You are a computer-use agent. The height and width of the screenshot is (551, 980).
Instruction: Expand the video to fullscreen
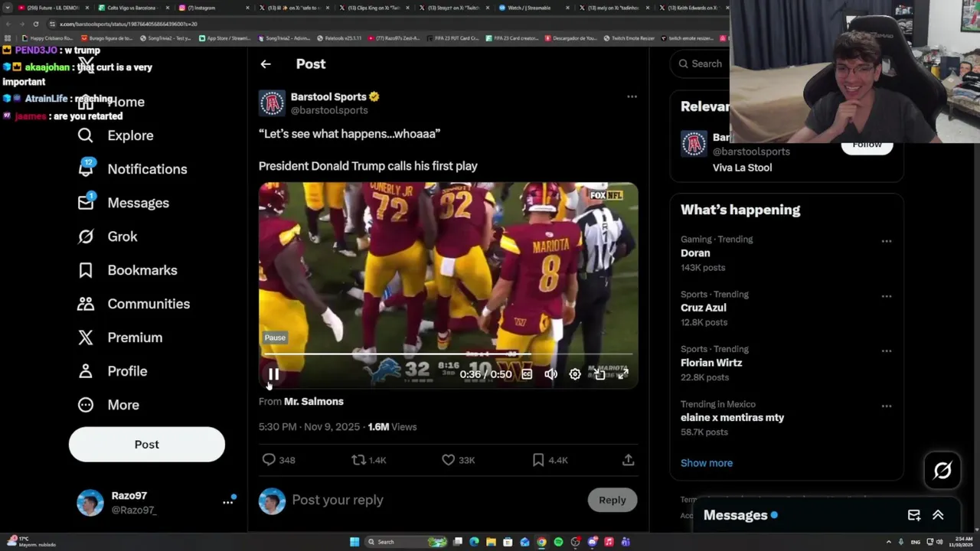[622, 374]
